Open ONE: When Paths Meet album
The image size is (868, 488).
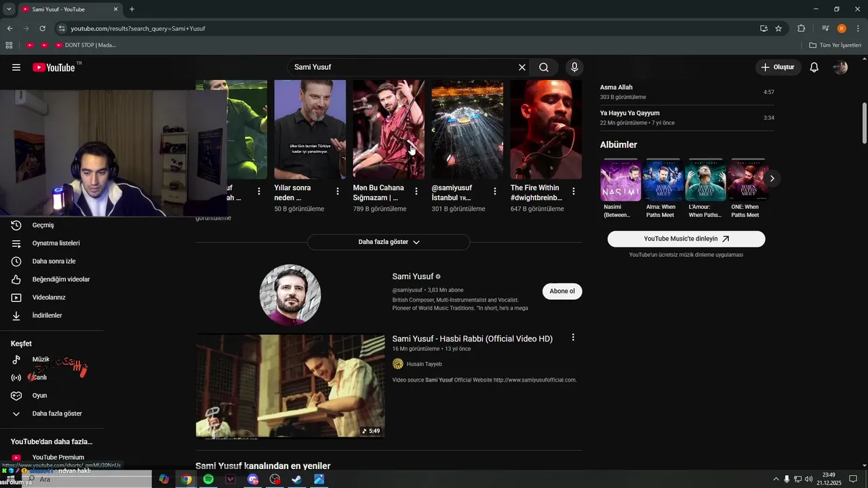(x=748, y=180)
